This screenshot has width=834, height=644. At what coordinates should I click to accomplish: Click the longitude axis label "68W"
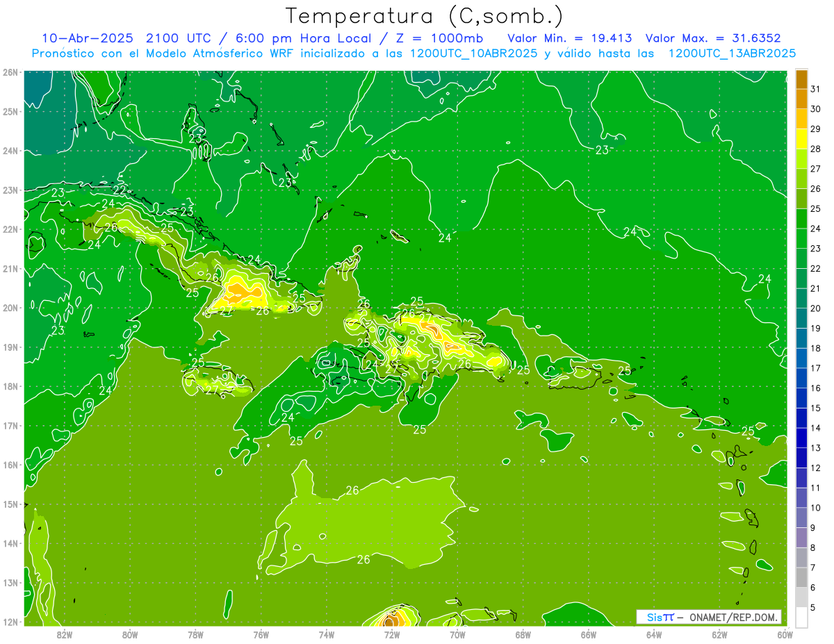[523, 634]
